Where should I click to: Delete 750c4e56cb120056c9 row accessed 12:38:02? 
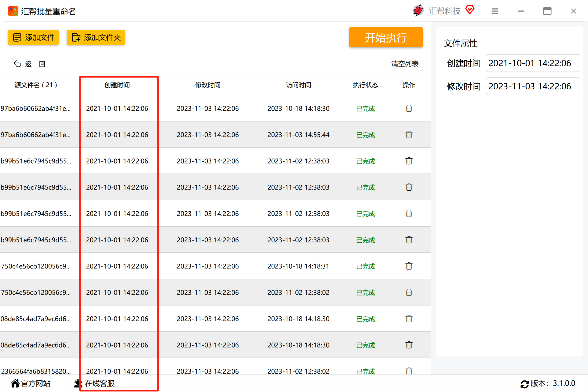[x=409, y=292]
